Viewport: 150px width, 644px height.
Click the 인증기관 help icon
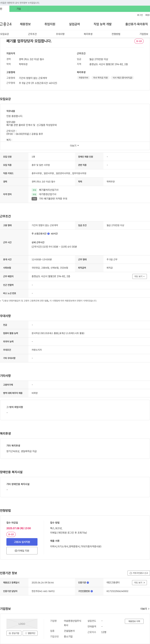(x=88, y=582)
